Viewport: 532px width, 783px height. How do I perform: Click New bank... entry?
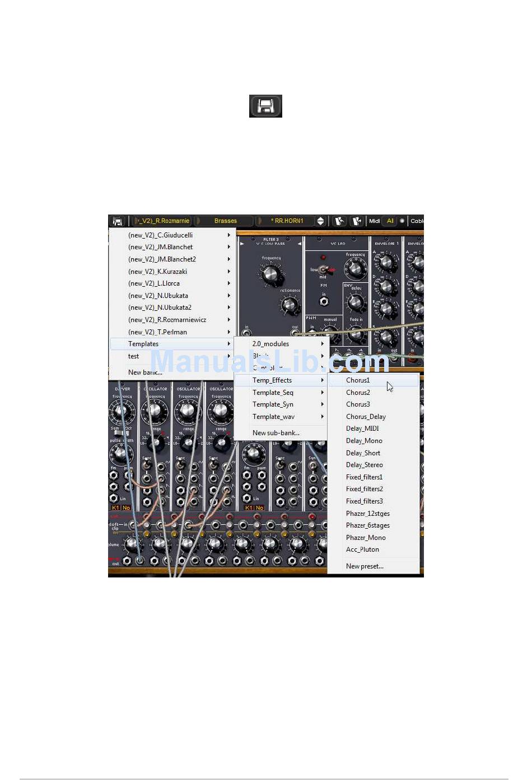tap(171, 372)
